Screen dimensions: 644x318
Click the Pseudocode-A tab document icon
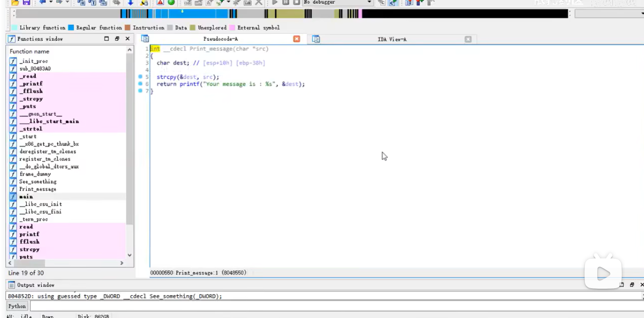[145, 39]
